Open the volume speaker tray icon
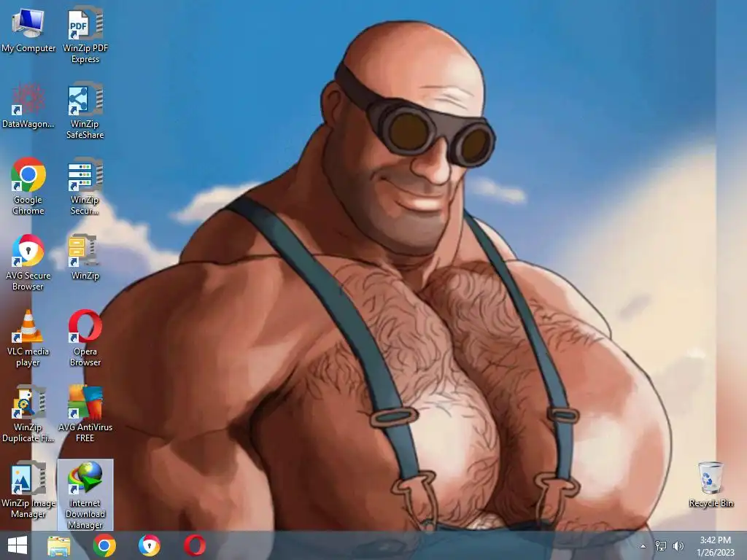The width and height of the screenshot is (747, 560). click(678, 546)
